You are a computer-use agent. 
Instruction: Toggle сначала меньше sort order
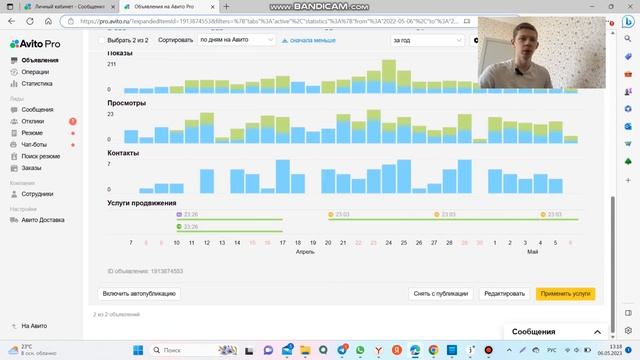pos(309,40)
